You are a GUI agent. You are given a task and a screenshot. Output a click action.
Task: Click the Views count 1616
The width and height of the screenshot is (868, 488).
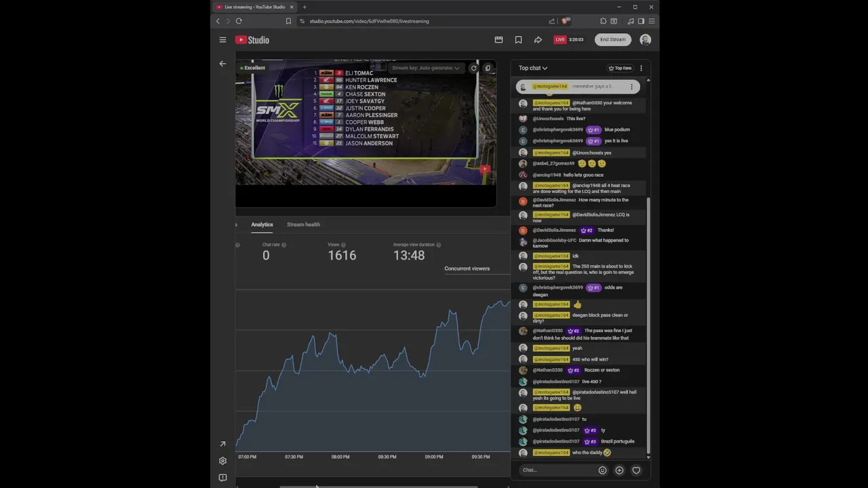(342, 256)
